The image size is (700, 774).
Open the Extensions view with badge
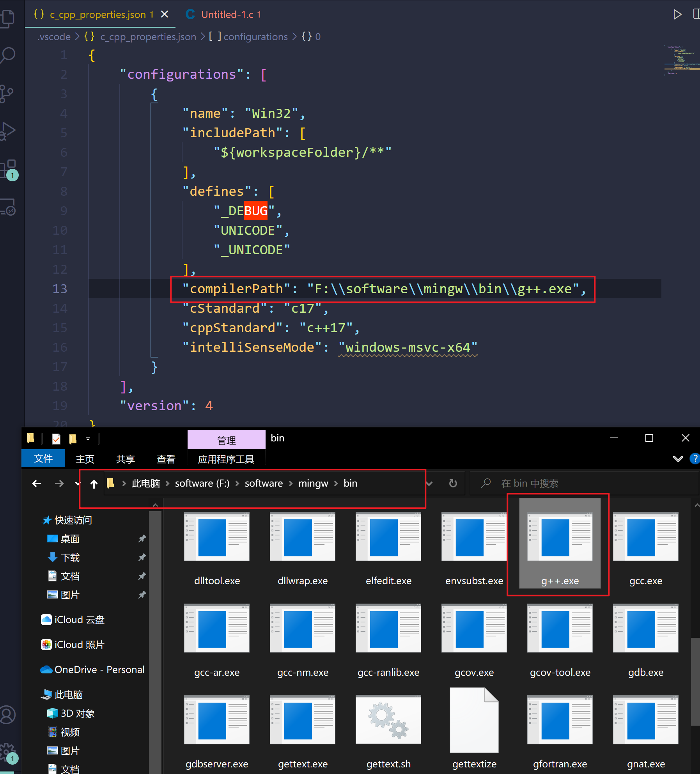click(x=8, y=170)
